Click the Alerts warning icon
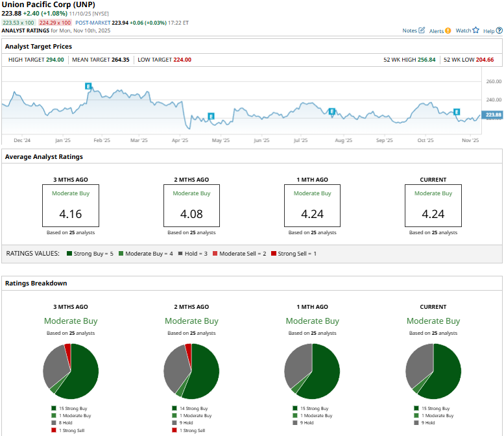This screenshot has height=436, width=504. click(x=448, y=30)
